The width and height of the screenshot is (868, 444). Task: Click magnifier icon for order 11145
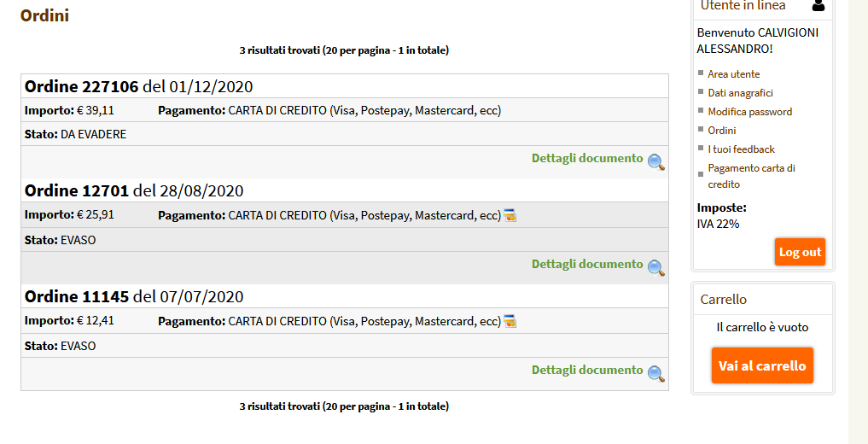656,374
